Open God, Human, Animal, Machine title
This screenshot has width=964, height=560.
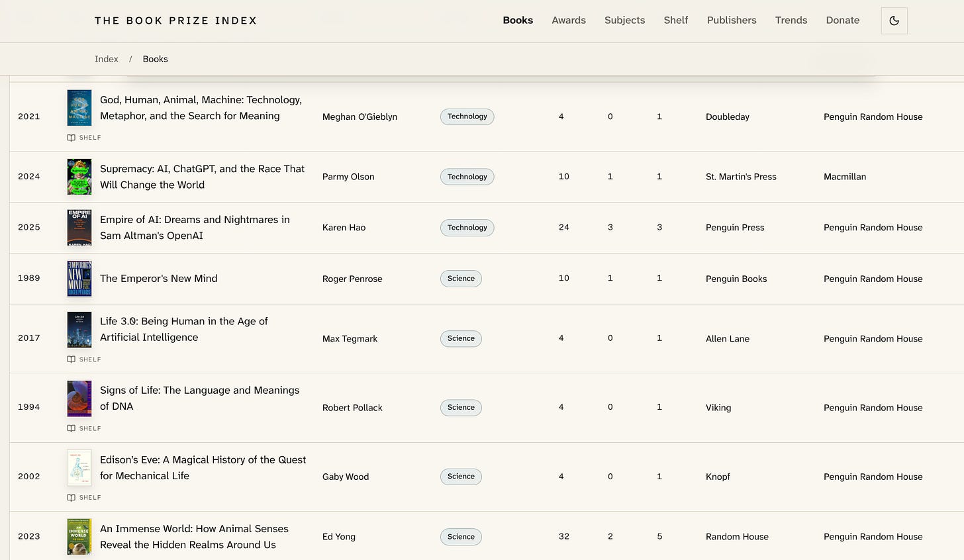[201, 108]
